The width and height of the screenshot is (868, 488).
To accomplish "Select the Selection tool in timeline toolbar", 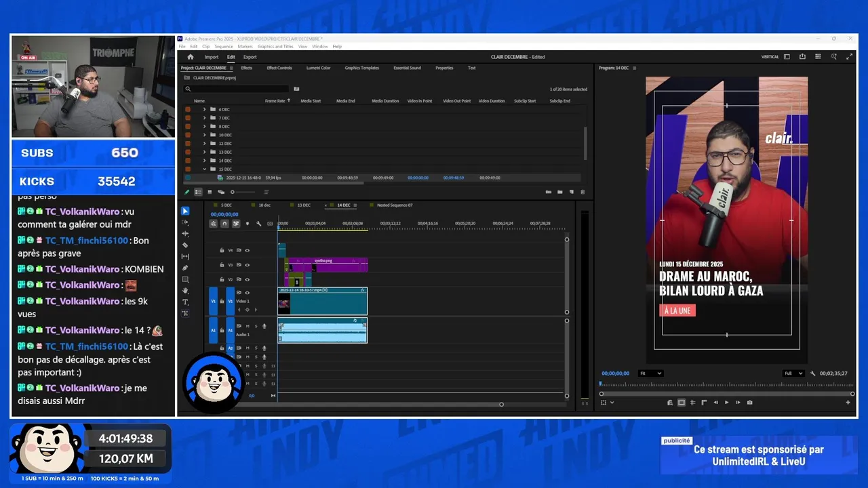I will [x=185, y=211].
